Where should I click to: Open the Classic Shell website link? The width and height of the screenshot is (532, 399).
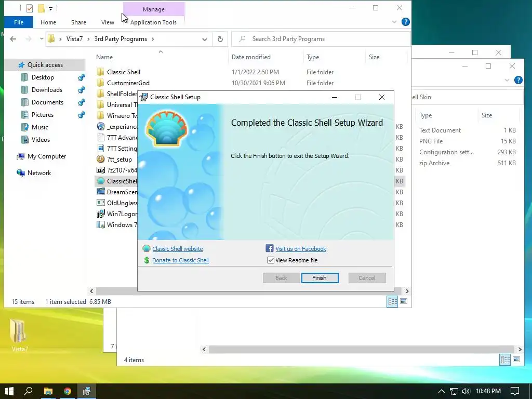[x=178, y=249]
